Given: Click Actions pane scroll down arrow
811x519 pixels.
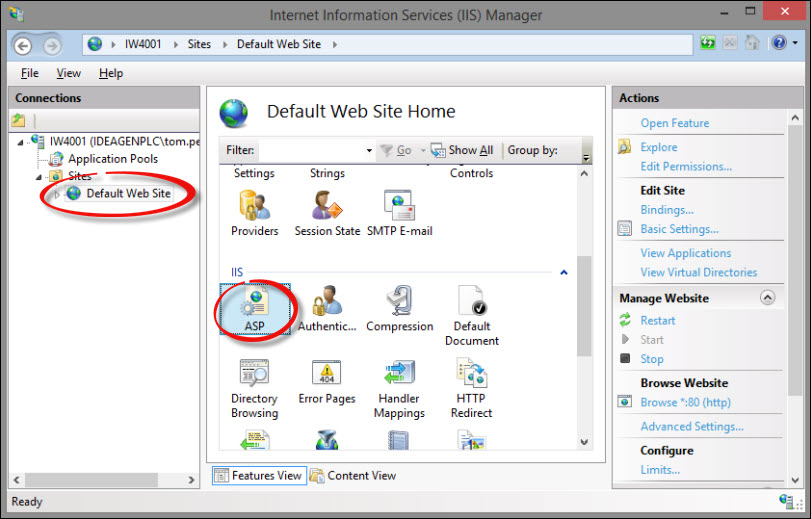Looking at the screenshot, I should (x=795, y=480).
